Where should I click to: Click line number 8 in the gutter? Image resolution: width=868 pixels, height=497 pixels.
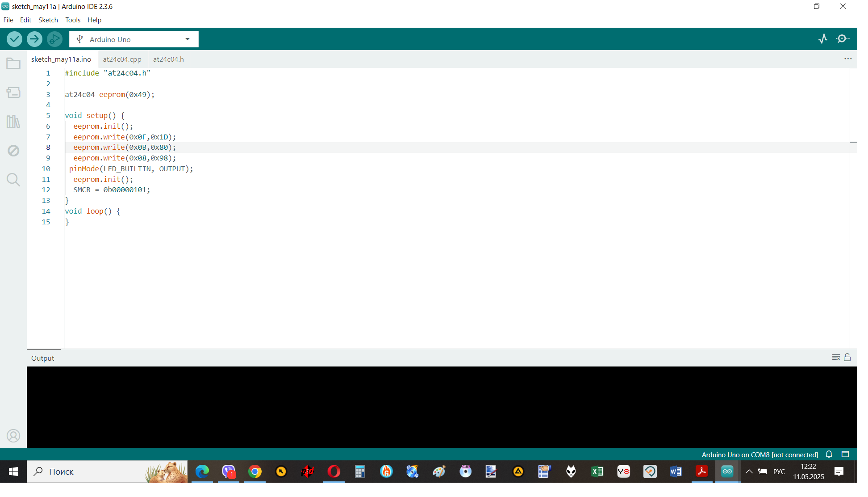click(48, 147)
